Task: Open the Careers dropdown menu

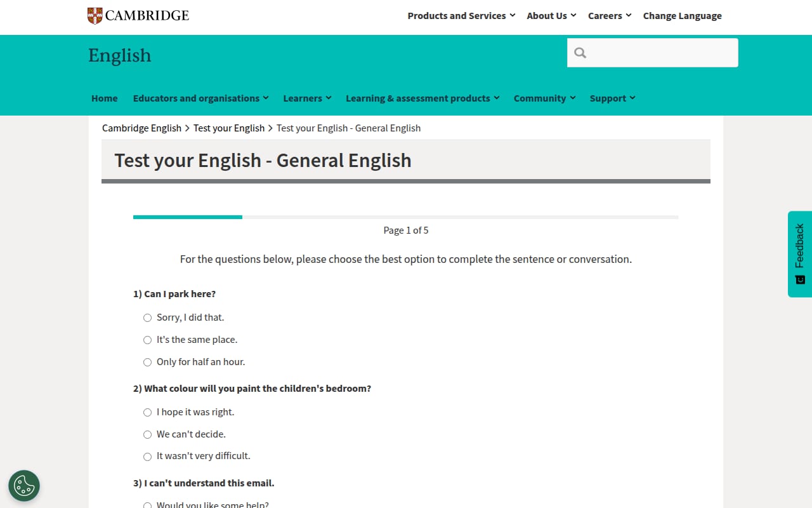Action: tap(610, 16)
